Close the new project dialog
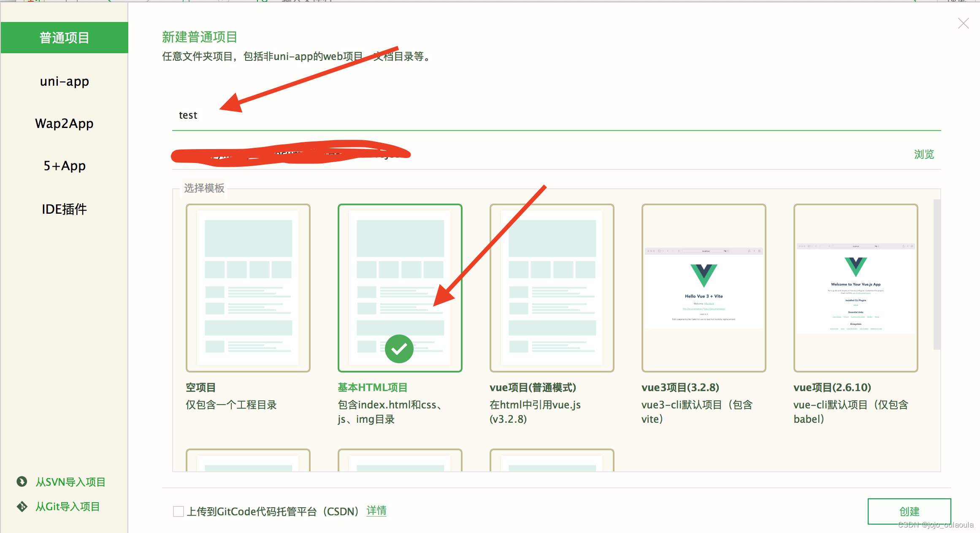Image resolution: width=980 pixels, height=533 pixels. pyautogui.click(x=963, y=23)
